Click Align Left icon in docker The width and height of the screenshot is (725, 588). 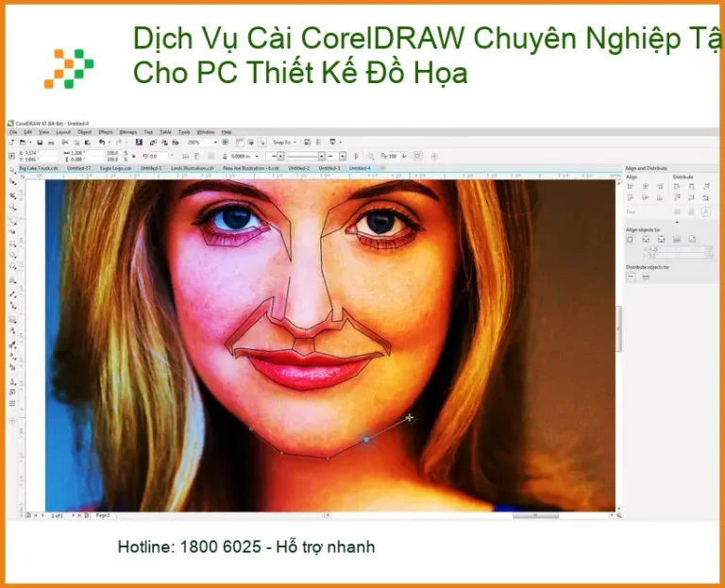coord(631,186)
